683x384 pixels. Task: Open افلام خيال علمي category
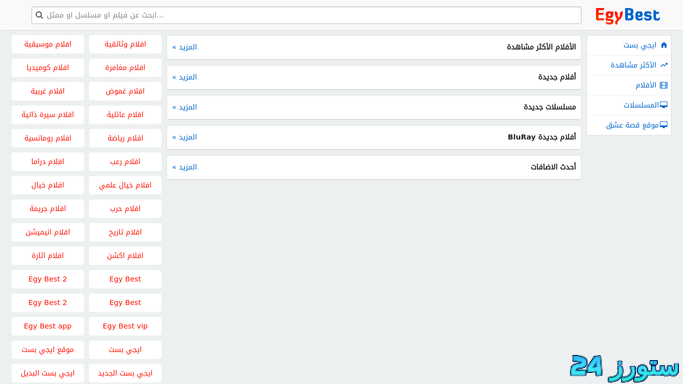click(125, 185)
